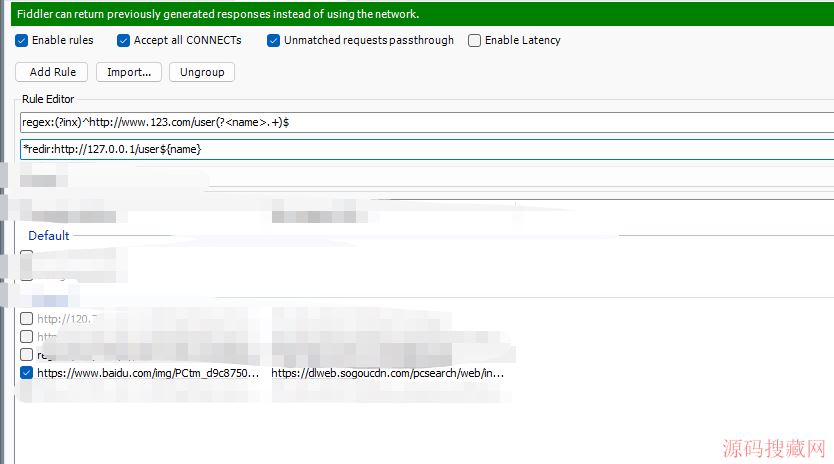Enable the http://120 rule checkbox

(27, 319)
